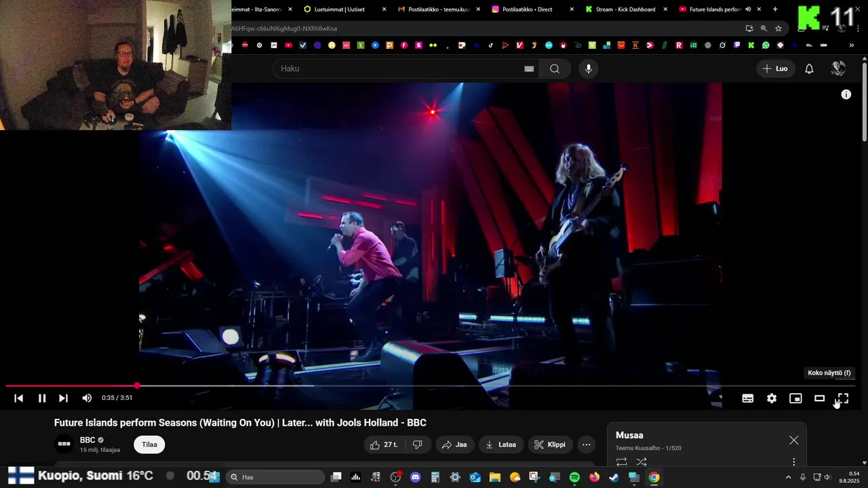The image size is (868, 488).
Task: Share the video with Jaa
Action: [x=454, y=445]
